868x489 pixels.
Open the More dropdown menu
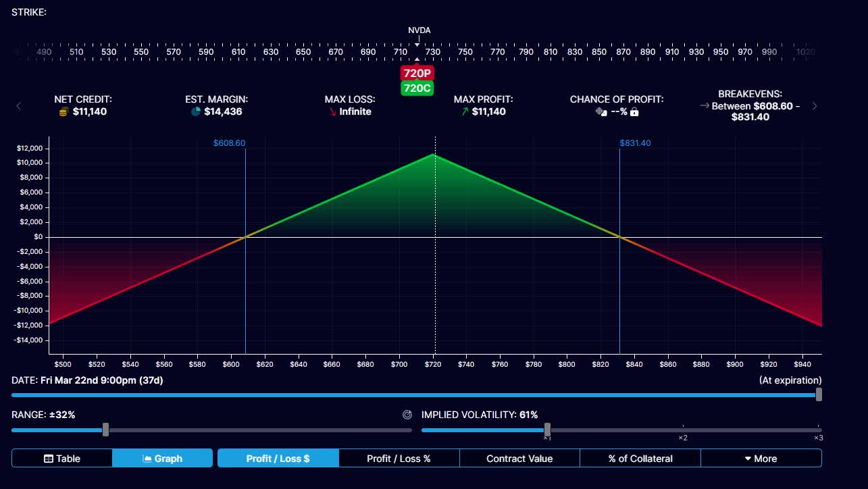(761, 459)
